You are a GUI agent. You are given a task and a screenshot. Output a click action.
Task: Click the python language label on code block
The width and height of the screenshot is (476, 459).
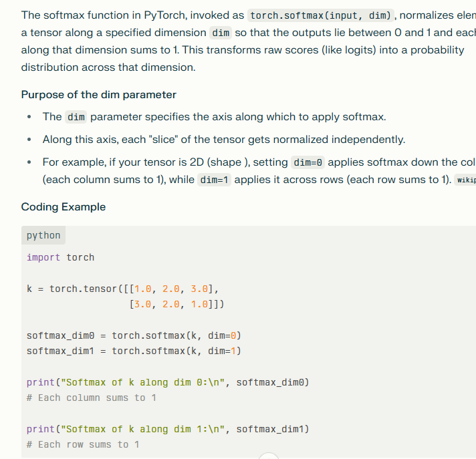pos(43,235)
